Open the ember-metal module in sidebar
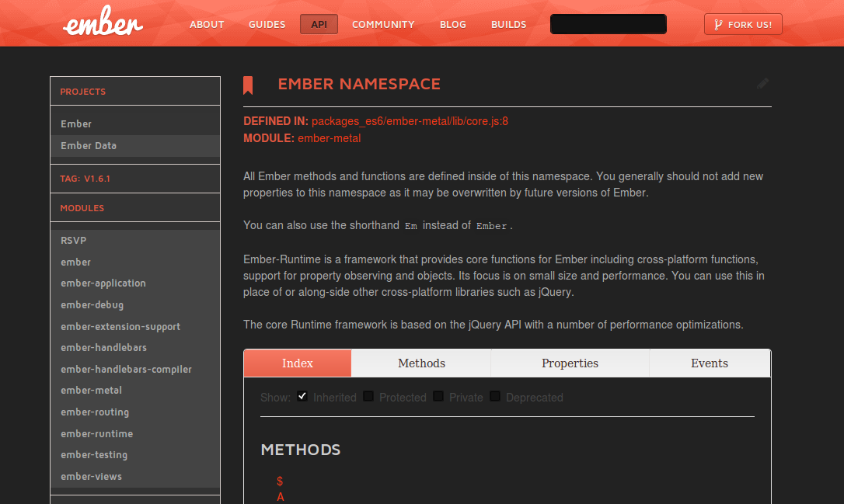Screen dimensions: 844x504 pos(135,391)
